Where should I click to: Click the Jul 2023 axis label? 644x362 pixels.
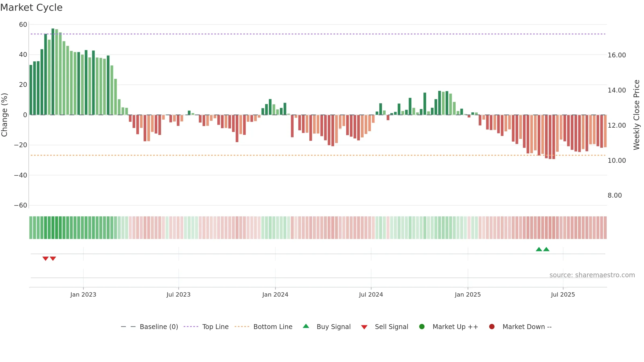point(178,295)
